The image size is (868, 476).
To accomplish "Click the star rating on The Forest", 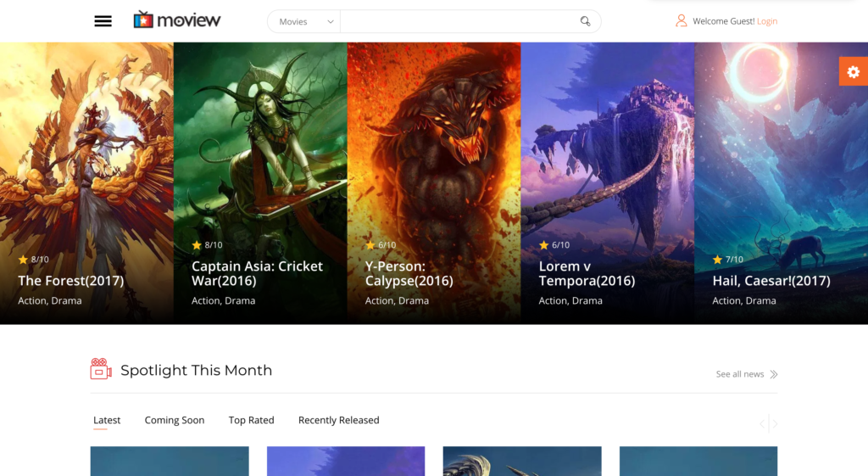I will tap(23, 260).
